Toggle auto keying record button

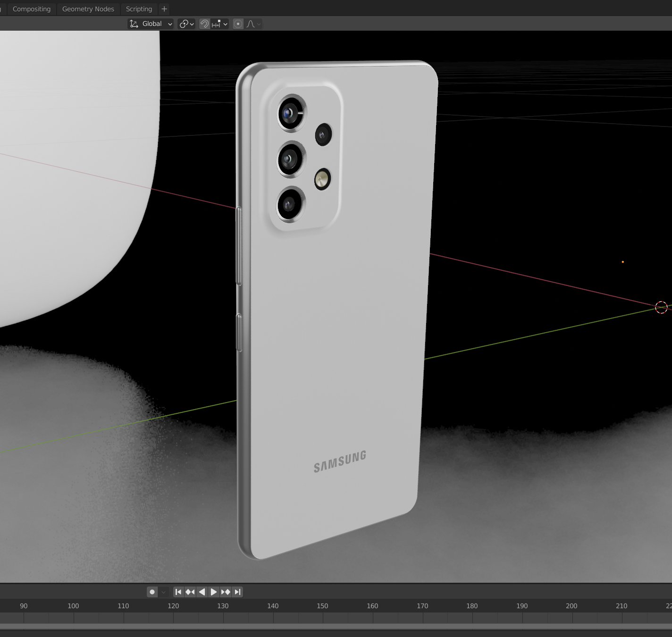152,592
